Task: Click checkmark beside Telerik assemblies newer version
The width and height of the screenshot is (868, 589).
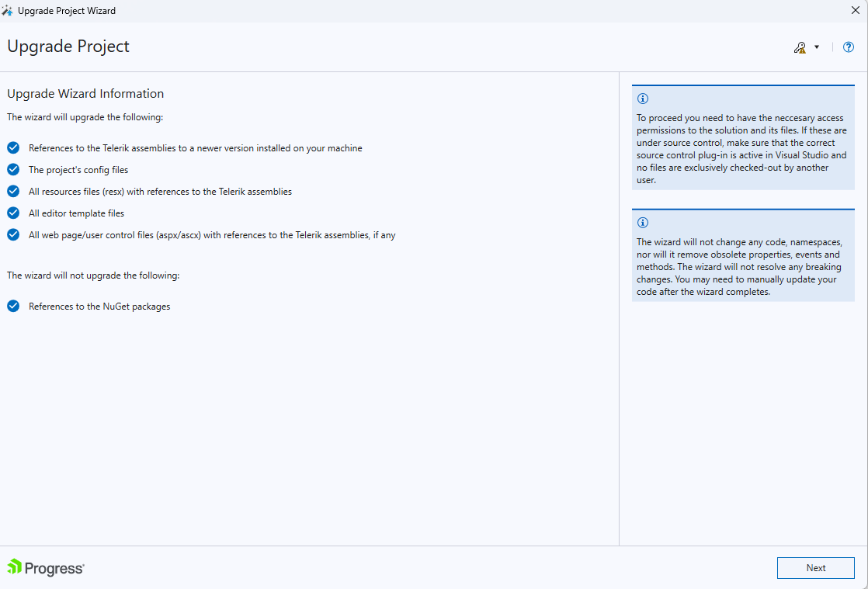Action: [x=13, y=147]
